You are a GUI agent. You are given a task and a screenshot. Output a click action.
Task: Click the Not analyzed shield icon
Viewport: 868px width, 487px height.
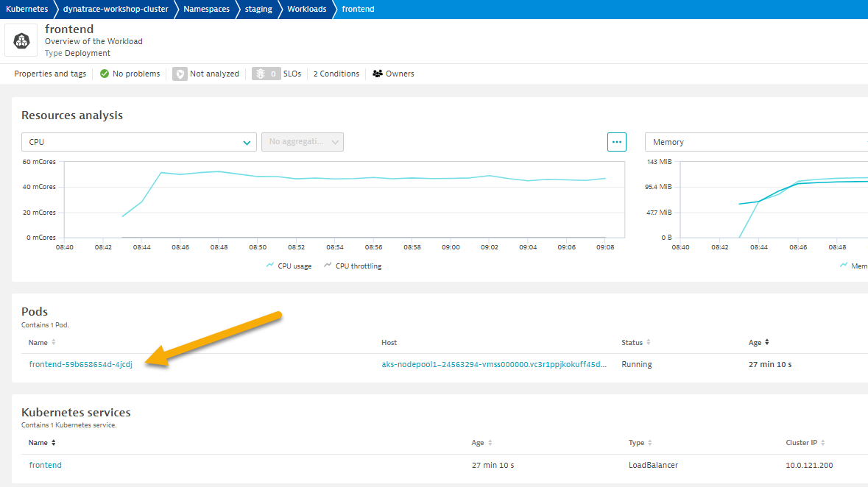click(x=180, y=74)
